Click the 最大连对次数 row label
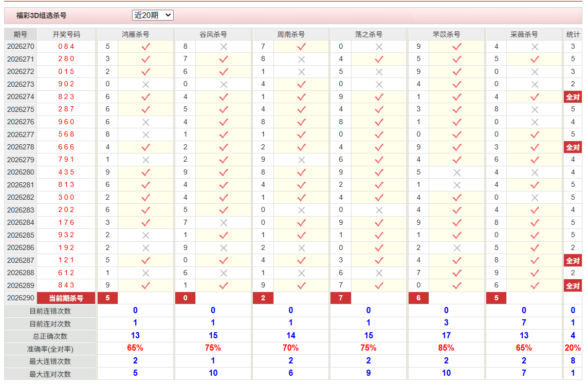Viewport: 588px width, 385px height. [50, 374]
